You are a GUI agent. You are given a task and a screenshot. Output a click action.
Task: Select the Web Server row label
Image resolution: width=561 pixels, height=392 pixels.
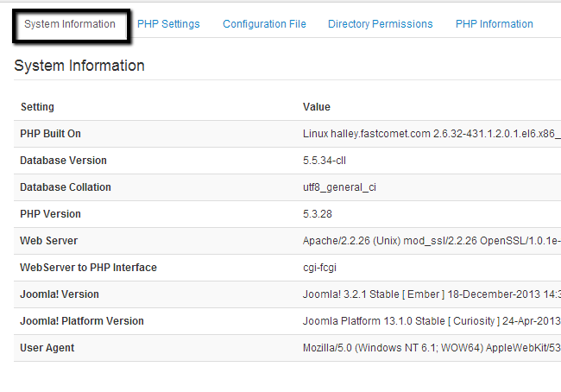48,241
